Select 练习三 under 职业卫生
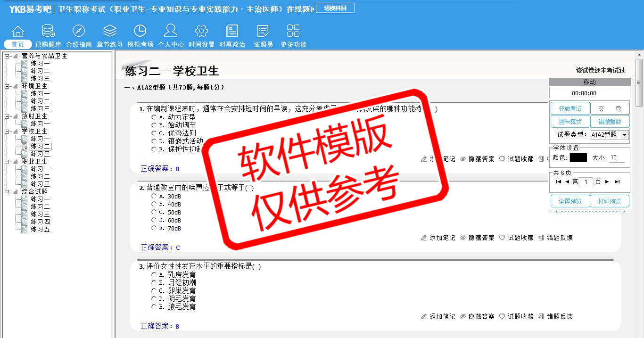The image size is (644, 338). [x=40, y=184]
